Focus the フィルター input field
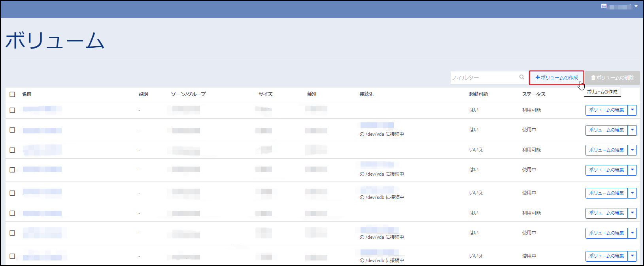This screenshot has height=266, width=644. (x=484, y=78)
